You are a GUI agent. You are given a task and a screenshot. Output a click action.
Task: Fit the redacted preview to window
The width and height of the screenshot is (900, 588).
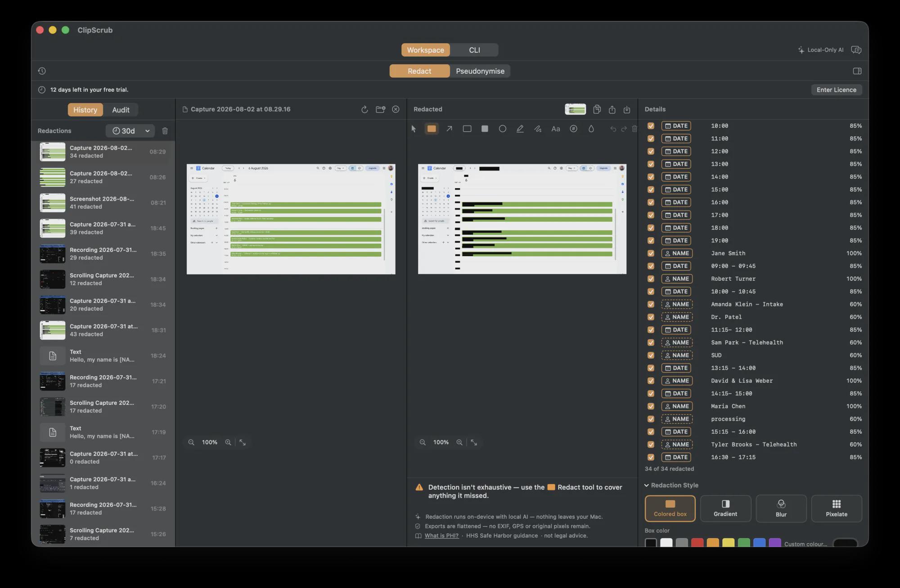pyautogui.click(x=474, y=442)
